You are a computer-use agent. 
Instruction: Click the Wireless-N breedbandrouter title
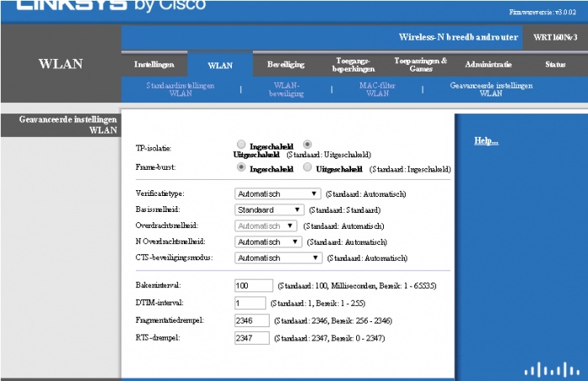459,37
